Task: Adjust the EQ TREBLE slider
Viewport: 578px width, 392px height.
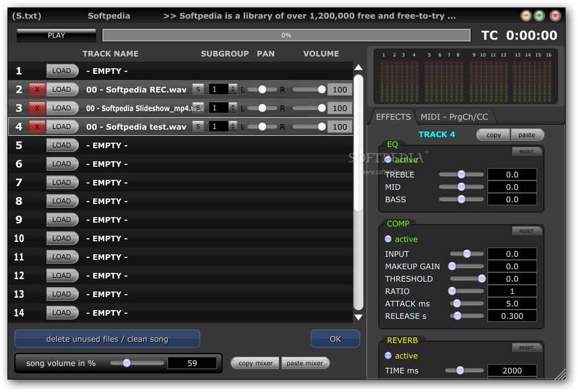Action: tap(461, 174)
